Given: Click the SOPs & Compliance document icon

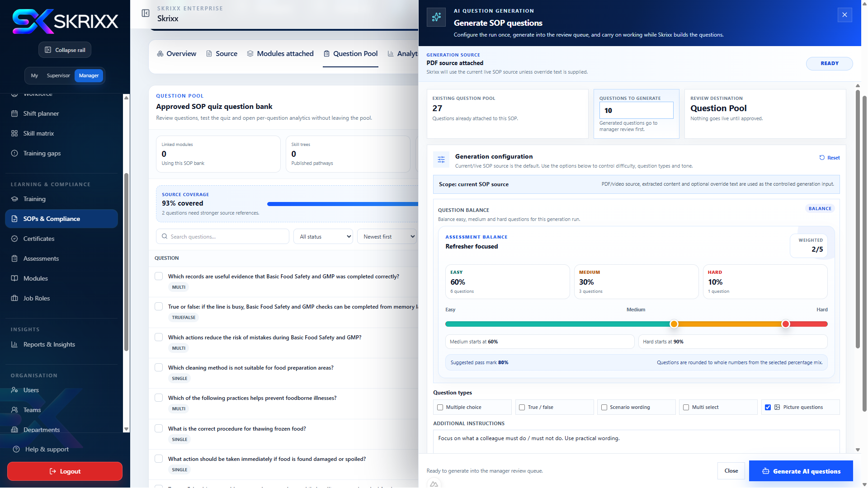Looking at the screenshot, I should (x=14, y=219).
